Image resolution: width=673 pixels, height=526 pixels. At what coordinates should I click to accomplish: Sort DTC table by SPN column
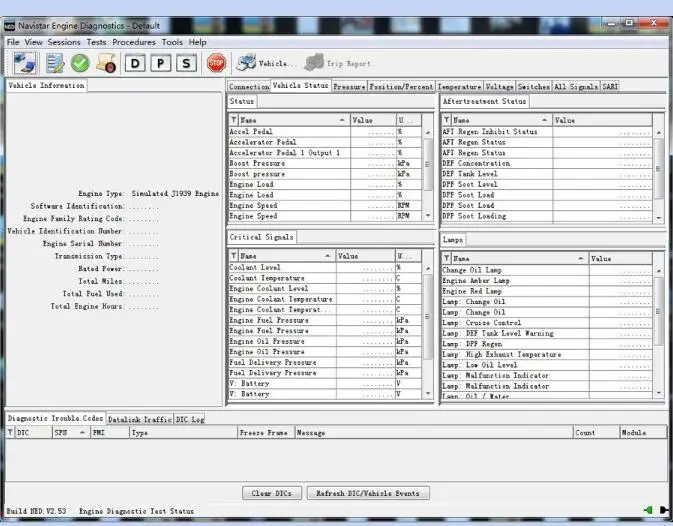point(71,432)
